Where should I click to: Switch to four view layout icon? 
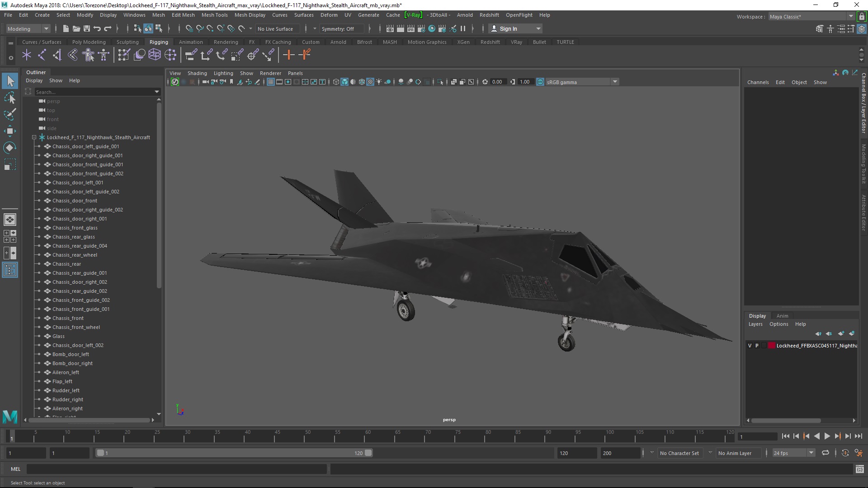(x=9, y=236)
